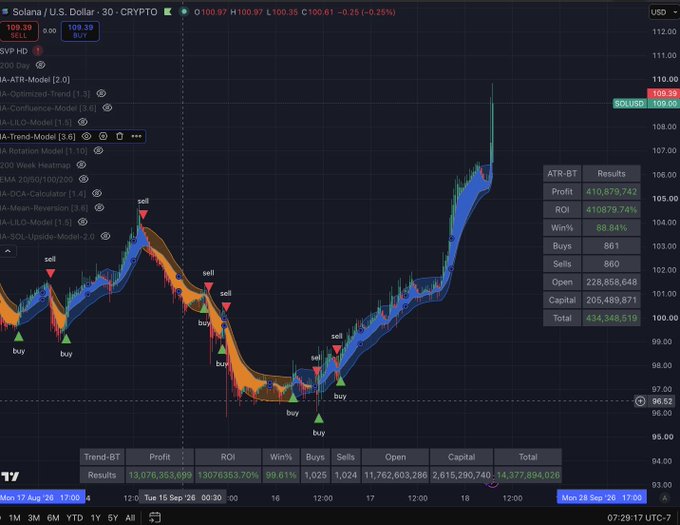Viewport: 680px width, 525px height.
Task: Select the SVP HD legend entry
Action: pos(14,51)
